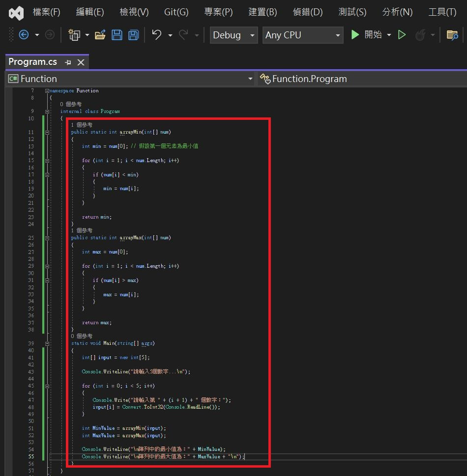Collapse the if block at line 31
Image resolution: width=467 pixels, height=476 pixels.
click(47, 280)
